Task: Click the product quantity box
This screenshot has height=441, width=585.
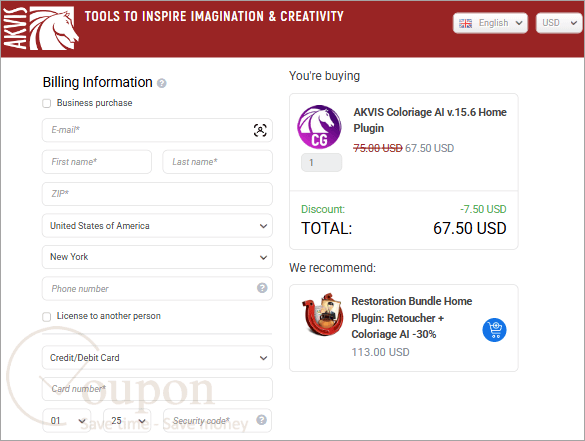Action: tap(321, 163)
